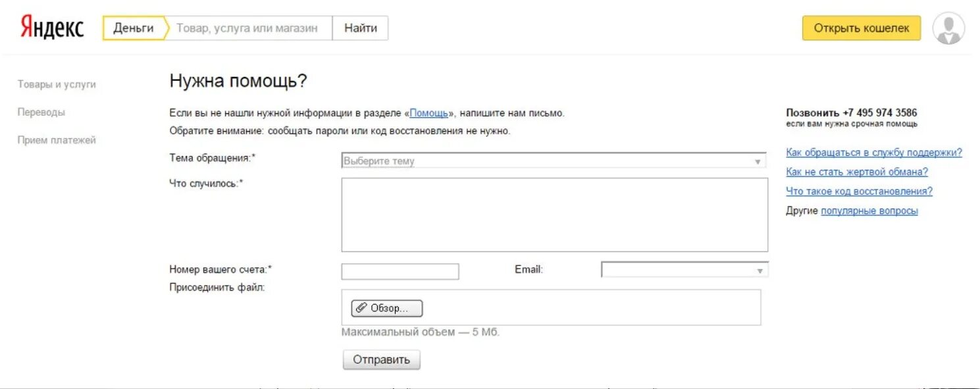Click the Найти search button
The image size is (980, 389).
pos(360,28)
